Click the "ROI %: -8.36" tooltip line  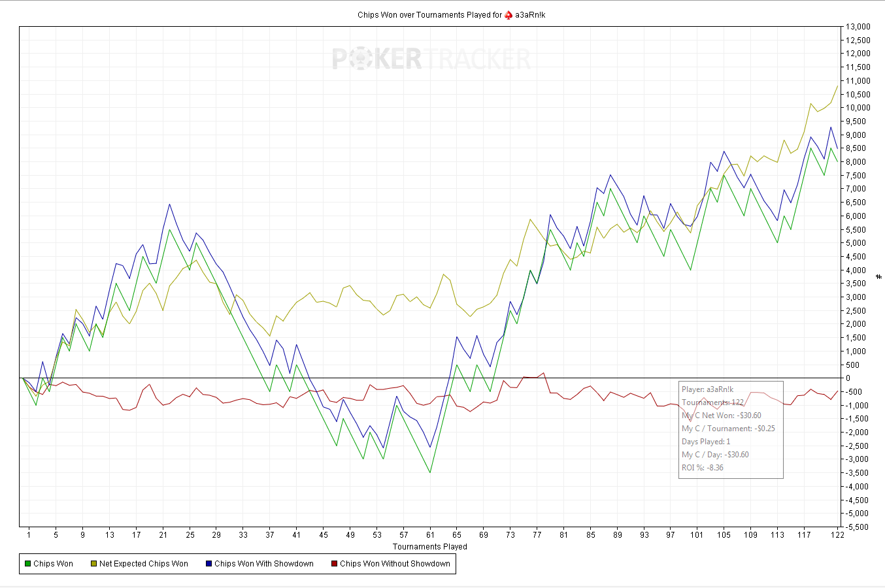[703, 468]
